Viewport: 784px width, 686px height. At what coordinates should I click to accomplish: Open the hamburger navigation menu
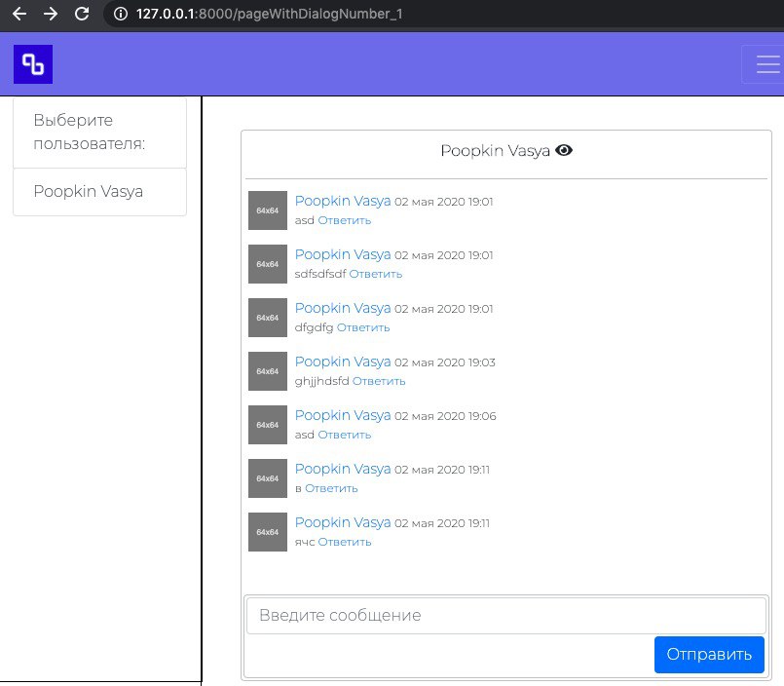pos(766,64)
